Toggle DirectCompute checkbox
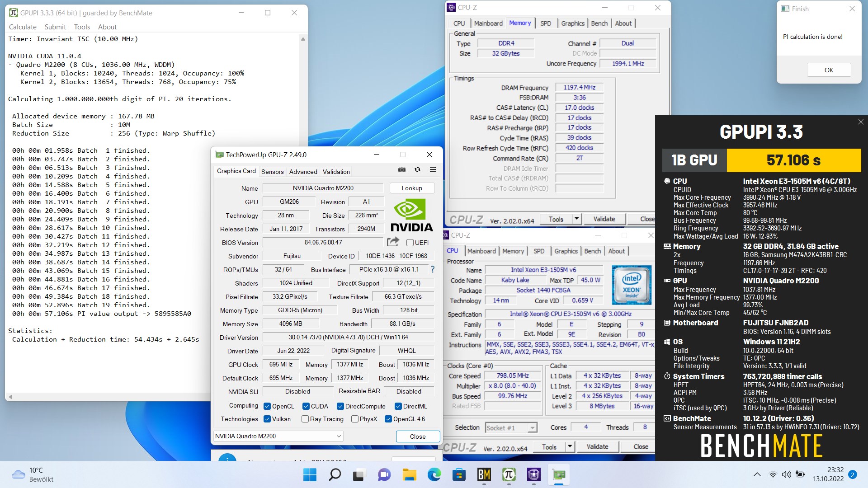868x488 pixels. point(340,406)
